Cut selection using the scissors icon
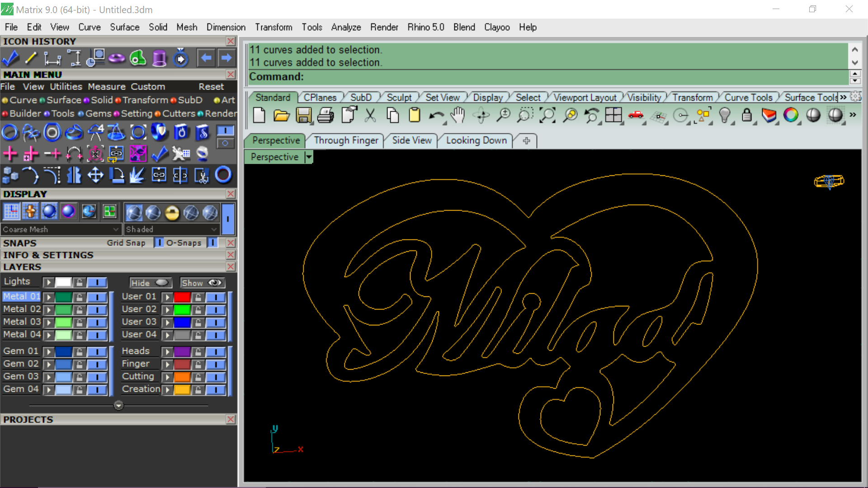868x488 pixels. tap(370, 116)
